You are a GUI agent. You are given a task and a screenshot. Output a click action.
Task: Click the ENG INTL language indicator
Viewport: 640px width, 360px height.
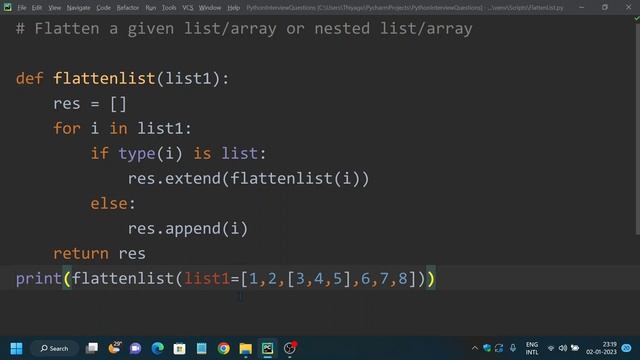tap(531, 348)
